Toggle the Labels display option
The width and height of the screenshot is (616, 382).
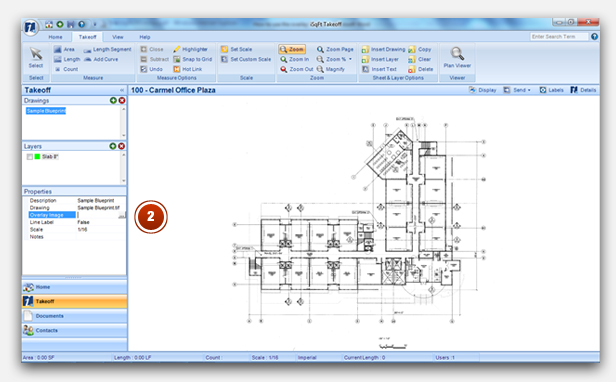click(x=551, y=90)
